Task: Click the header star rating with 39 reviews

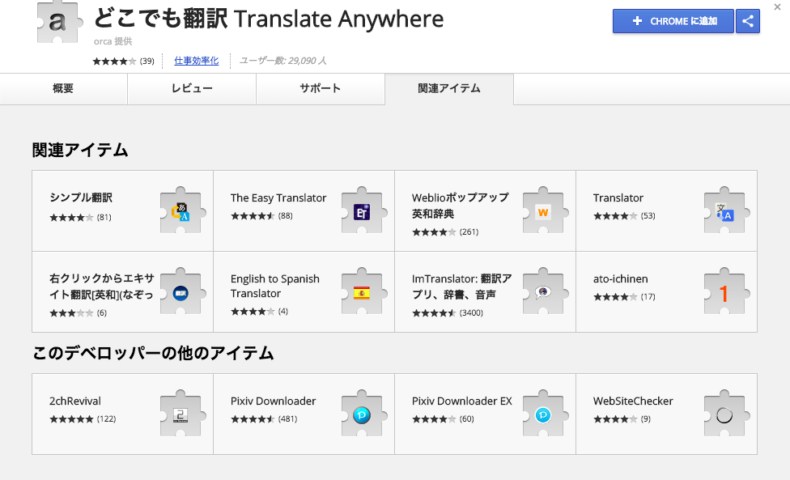Action: [x=114, y=61]
